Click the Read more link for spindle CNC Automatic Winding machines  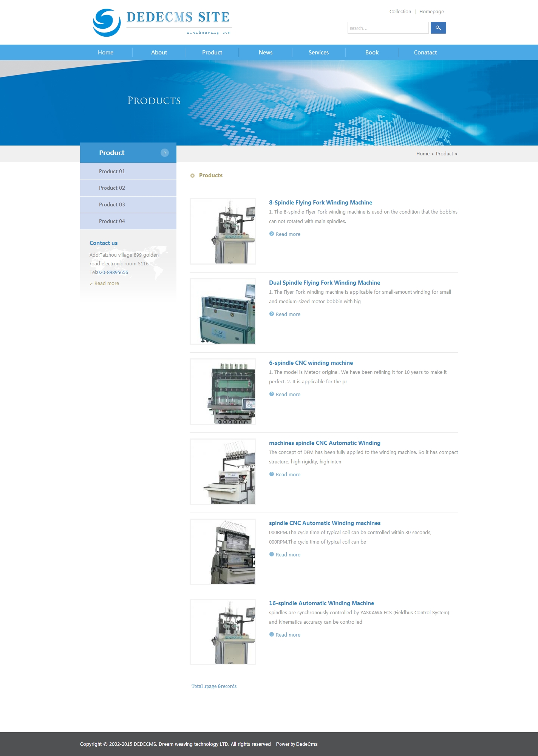pyautogui.click(x=288, y=555)
